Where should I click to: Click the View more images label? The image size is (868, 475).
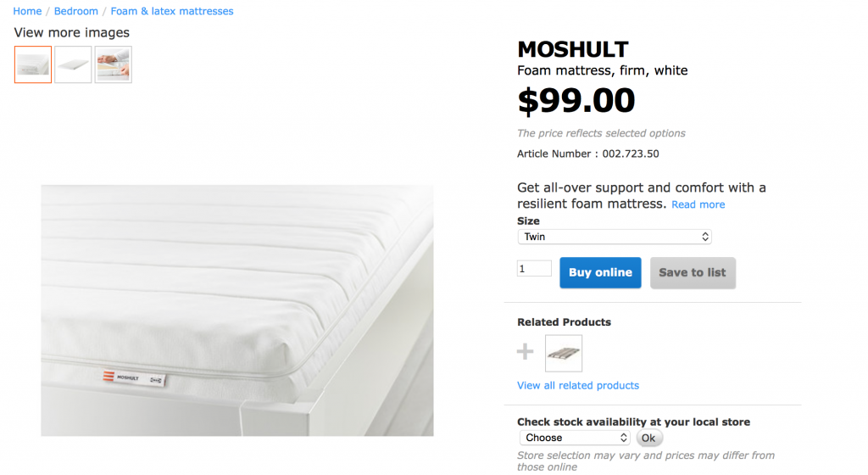(72, 32)
